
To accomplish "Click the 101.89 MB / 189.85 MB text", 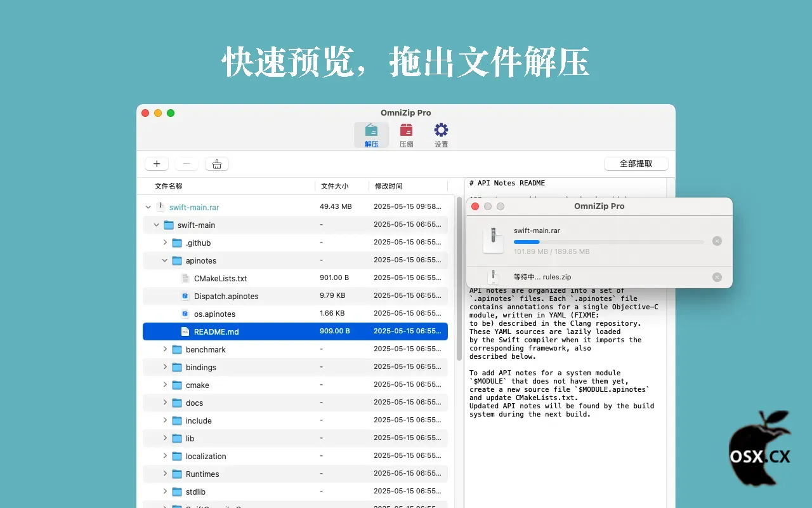I will 552,251.
